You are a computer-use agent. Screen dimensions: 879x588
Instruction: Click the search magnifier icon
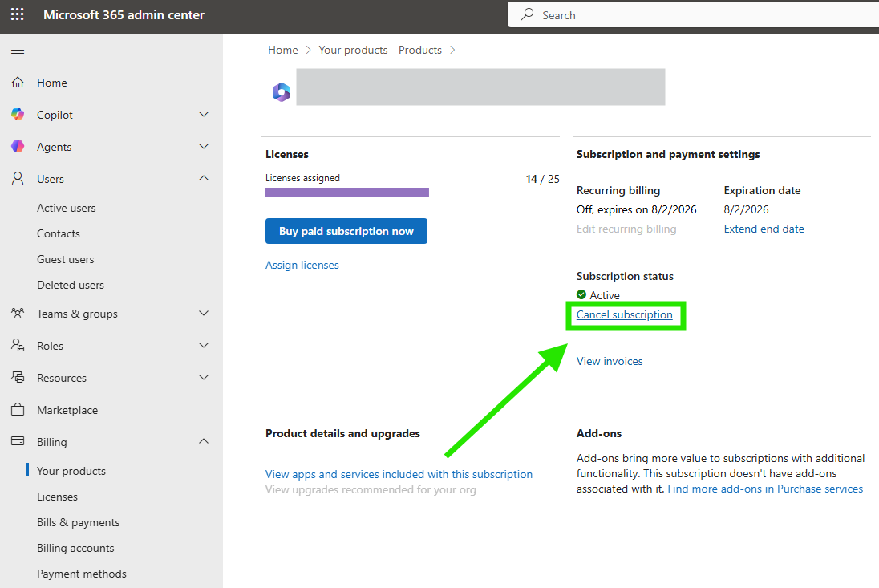coord(527,14)
